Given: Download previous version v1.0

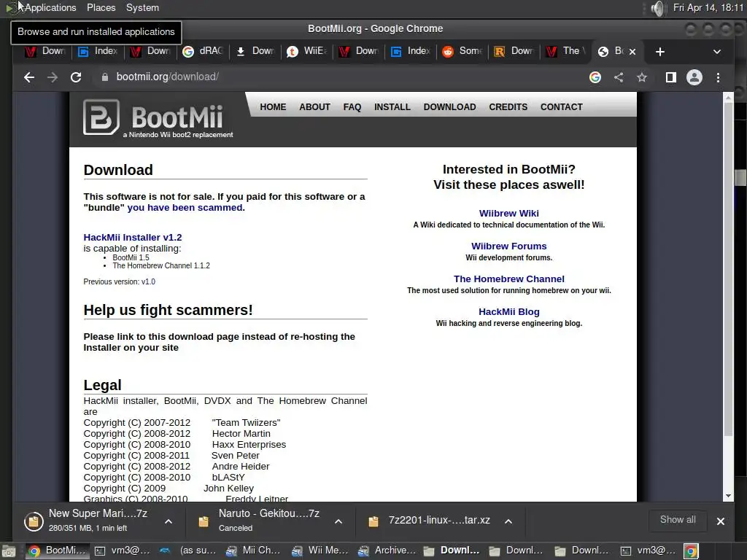Looking at the screenshot, I should click(x=148, y=282).
